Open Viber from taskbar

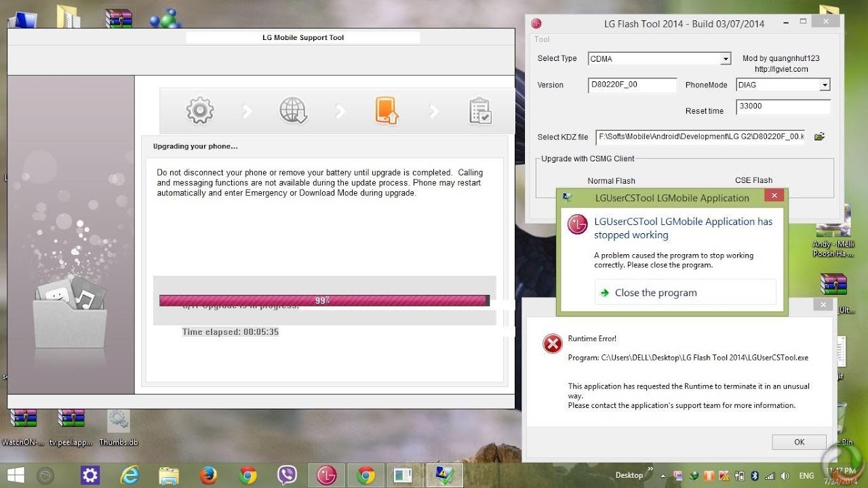pos(288,475)
